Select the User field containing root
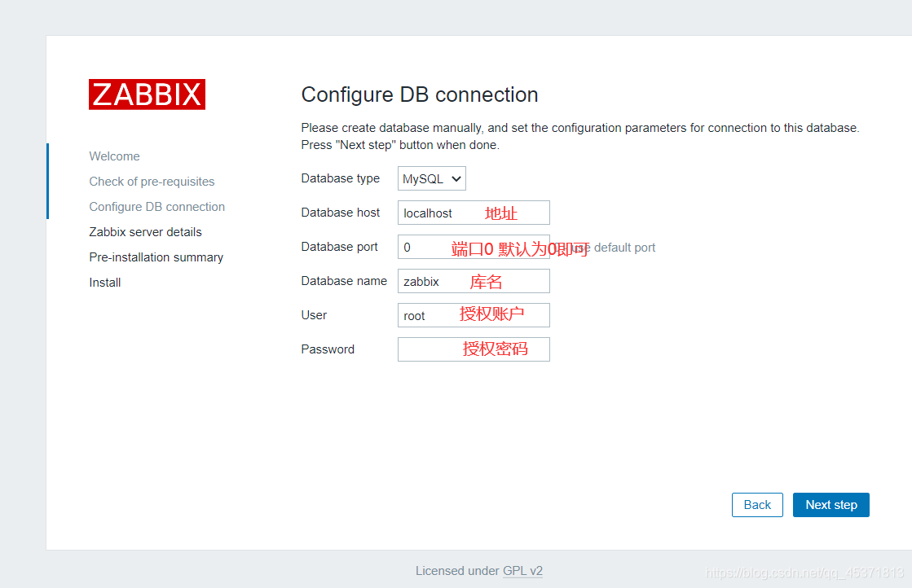 (x=474, y=315)
